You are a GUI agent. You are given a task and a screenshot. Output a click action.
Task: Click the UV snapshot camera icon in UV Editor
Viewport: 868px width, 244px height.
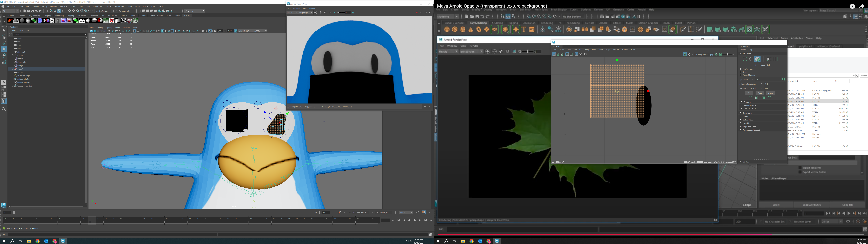[586, 54]
